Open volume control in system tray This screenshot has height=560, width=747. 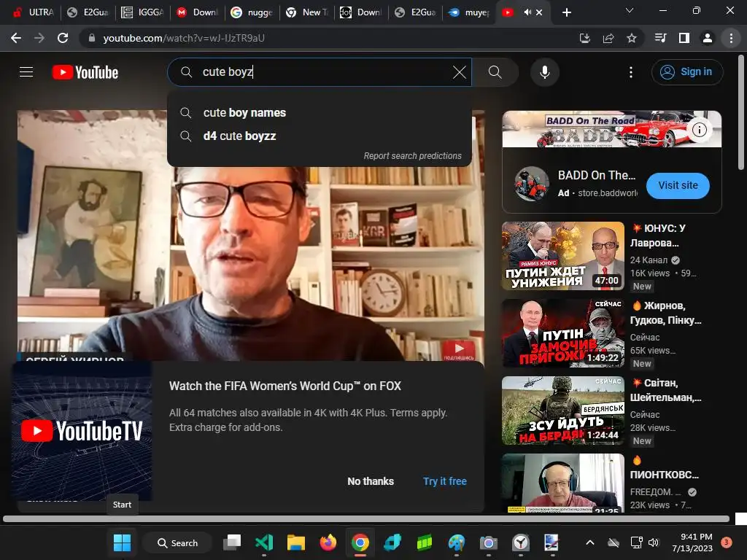(x=653, y=542)
